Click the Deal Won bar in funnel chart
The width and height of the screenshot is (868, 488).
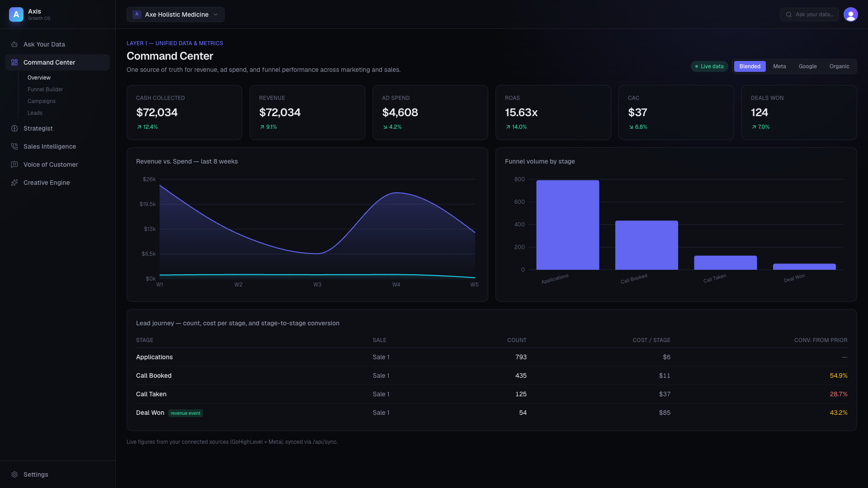point(804,267)
